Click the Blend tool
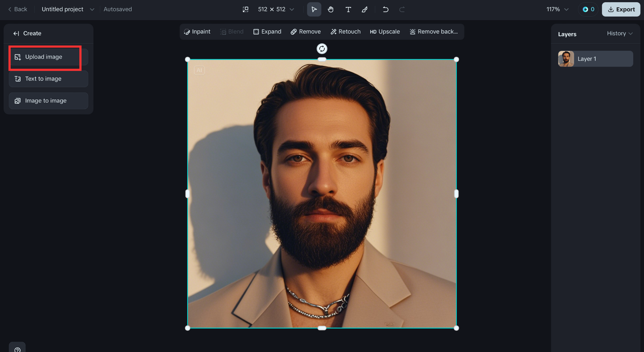The image size is (644, 352). (232, 31)
